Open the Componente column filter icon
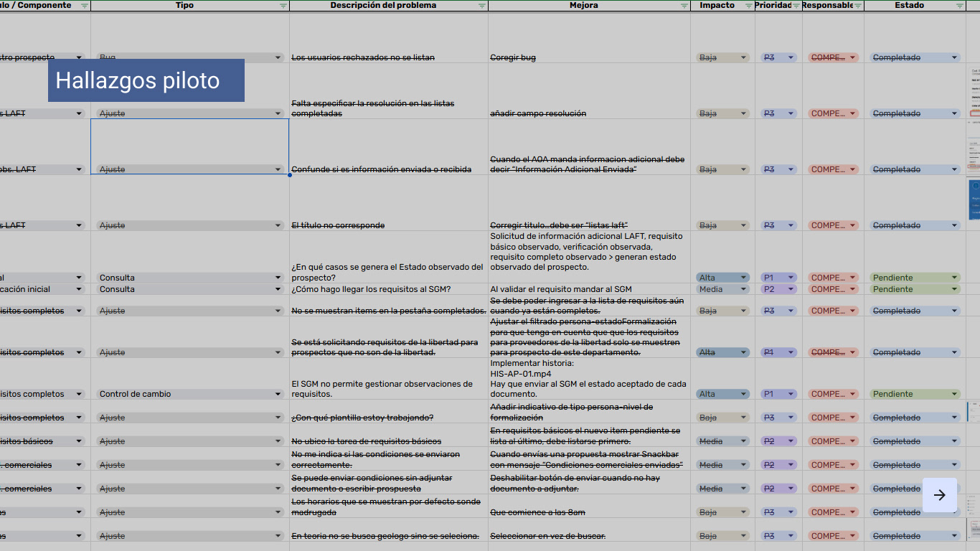980x551 pixels. 85,6
